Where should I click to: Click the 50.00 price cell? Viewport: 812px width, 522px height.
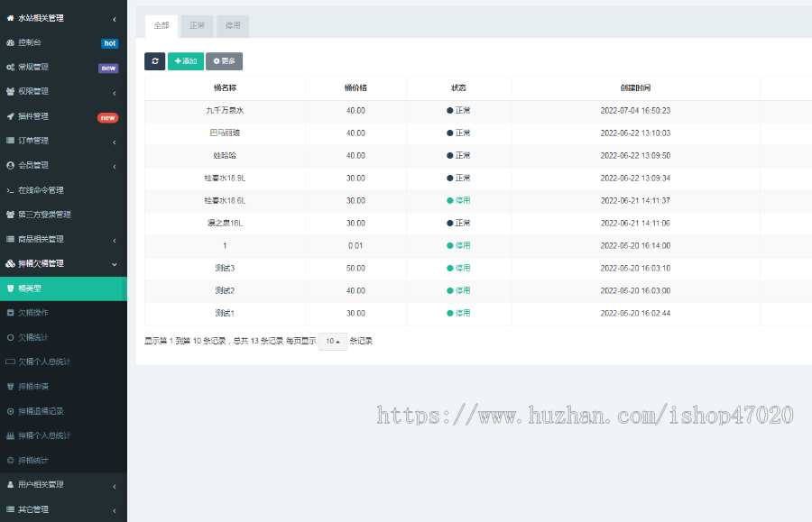click(355, 269)
